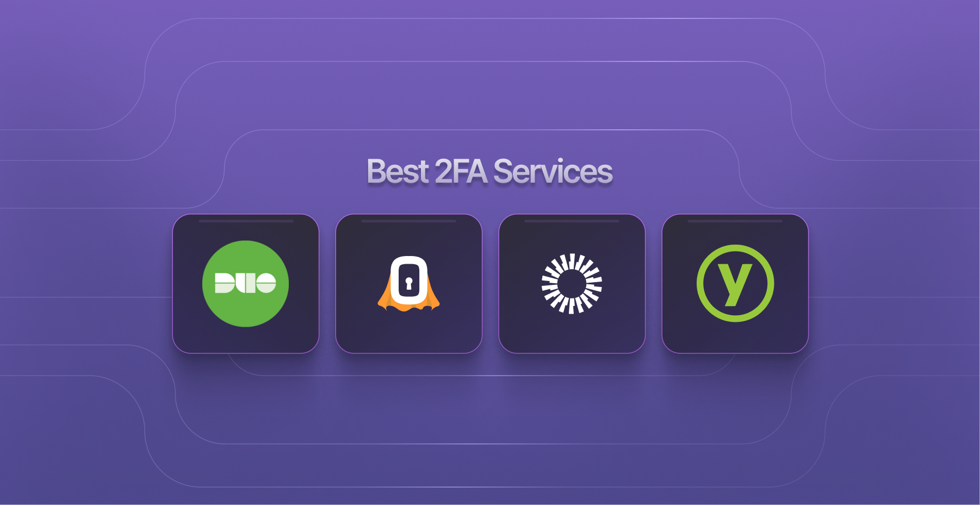
Task: Click the word "Best" in the title
Action: click(x=398, y=172)
